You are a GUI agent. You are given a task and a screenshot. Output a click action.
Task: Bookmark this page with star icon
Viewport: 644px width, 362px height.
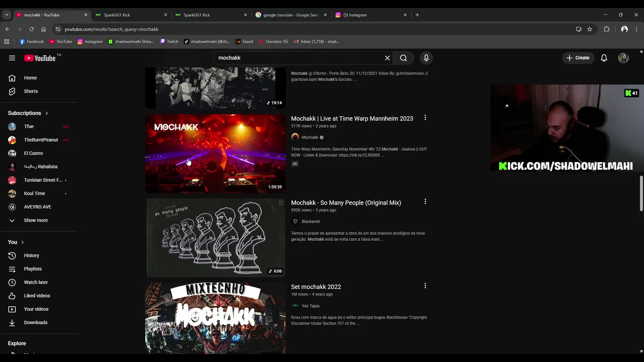point(590,29)
